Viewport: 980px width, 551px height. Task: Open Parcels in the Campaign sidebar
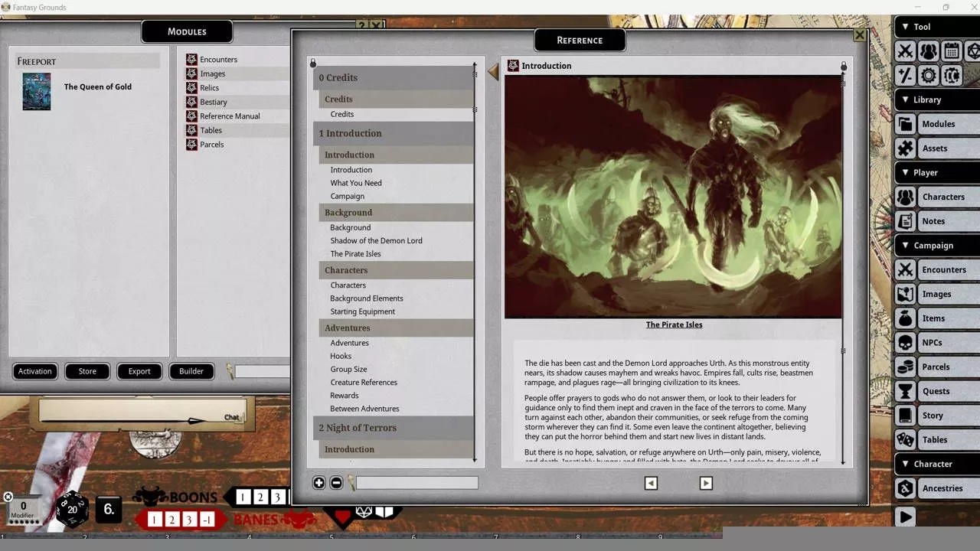(x=937, y=367)
